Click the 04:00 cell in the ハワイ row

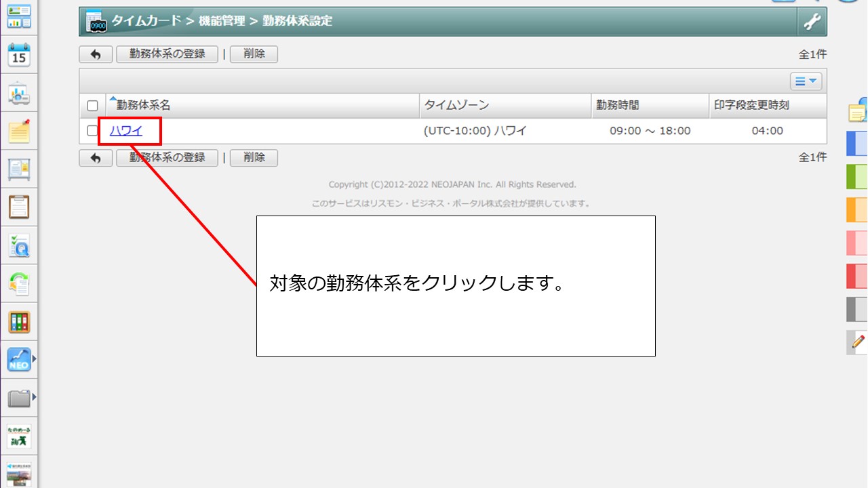(x=768, y=131)
